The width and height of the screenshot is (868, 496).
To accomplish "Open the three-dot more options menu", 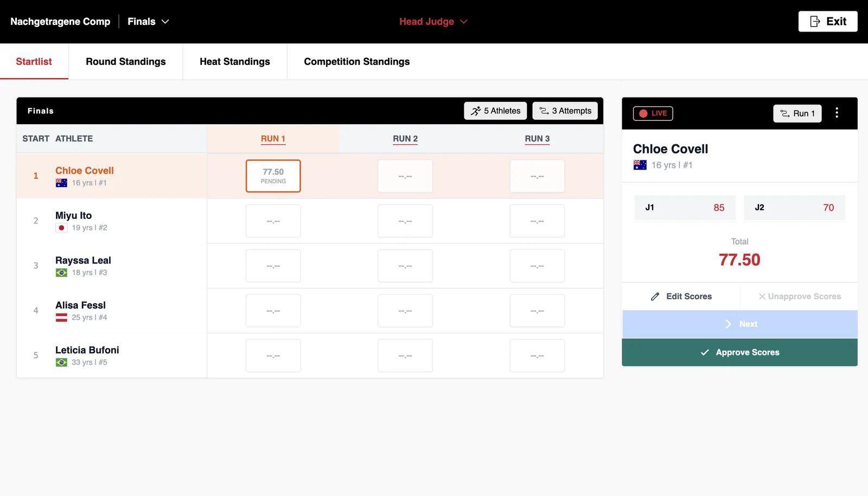I will coord(837,113).
